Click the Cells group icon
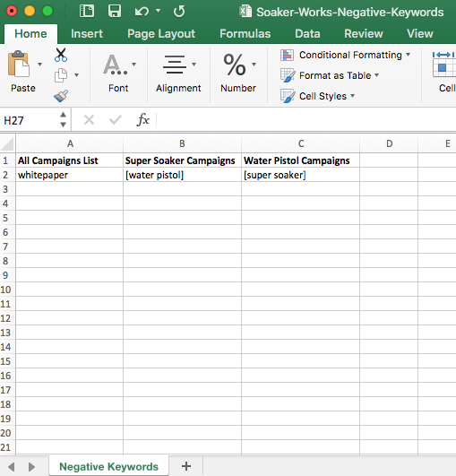 [x=443, y=65]
